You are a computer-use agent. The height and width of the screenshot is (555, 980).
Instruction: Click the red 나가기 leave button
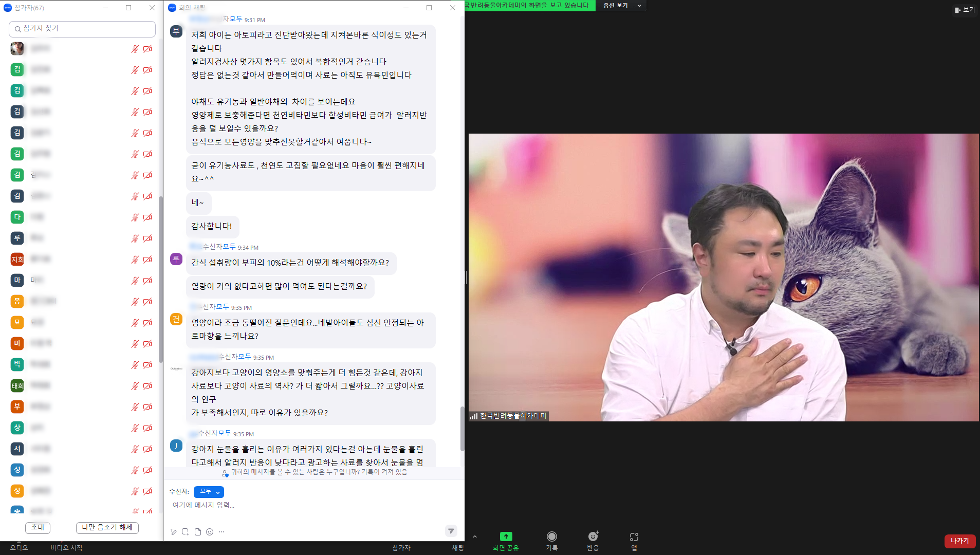pos(959,541)
